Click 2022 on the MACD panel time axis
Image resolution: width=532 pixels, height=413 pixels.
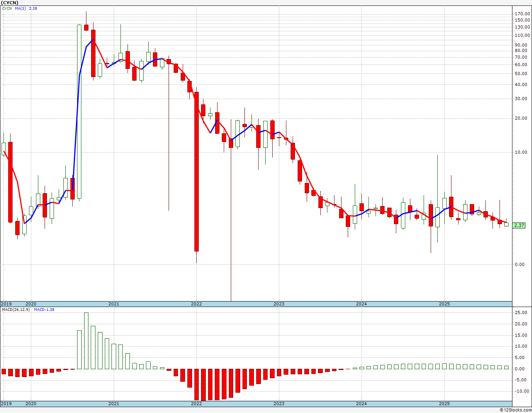(196, 404)
